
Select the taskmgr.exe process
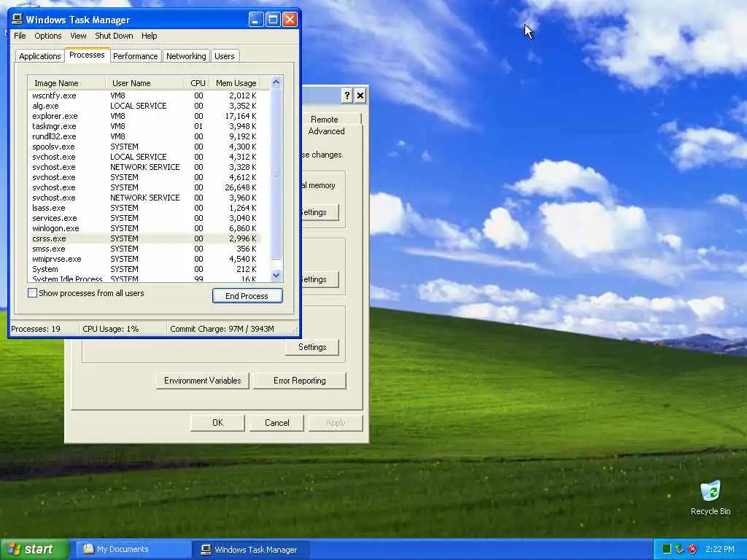coord(144,126)
